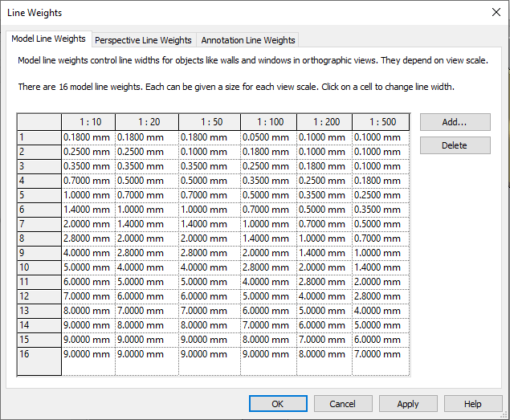
Task: Confirm with the OK button
Action: click(278, 403)
